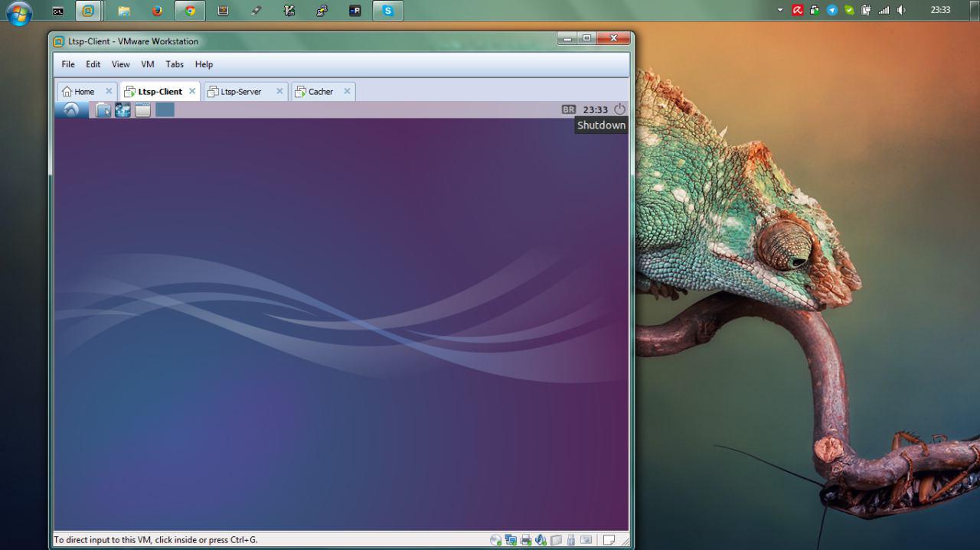This screenshot has height=550, width=980.
Task: Click the sound card status icon
Action: point(541,540)
